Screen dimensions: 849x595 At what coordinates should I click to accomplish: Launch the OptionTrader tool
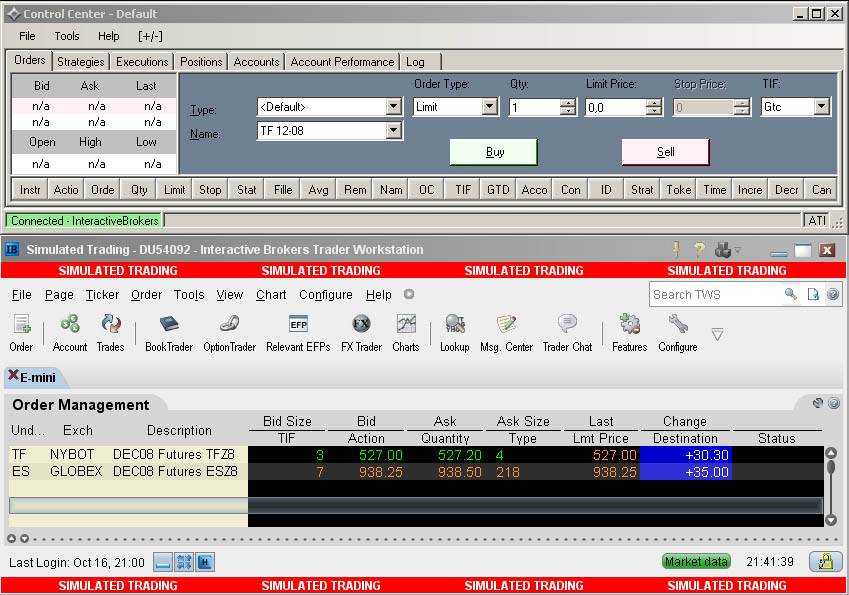coord(229,332)
